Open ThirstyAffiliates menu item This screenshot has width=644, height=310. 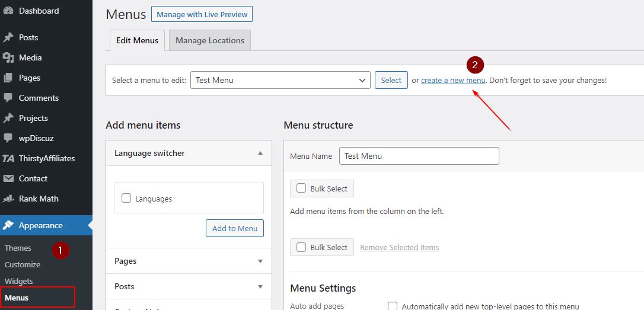(x=46, y=158)
